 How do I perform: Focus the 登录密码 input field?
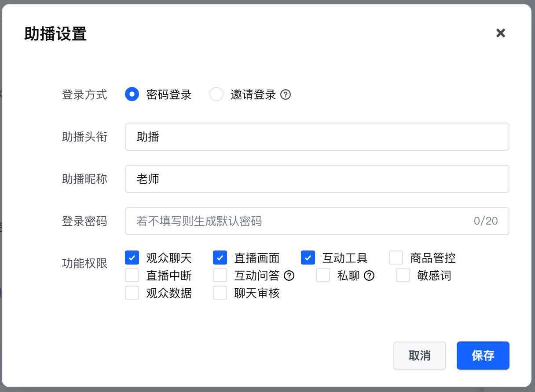coord(317,221)
